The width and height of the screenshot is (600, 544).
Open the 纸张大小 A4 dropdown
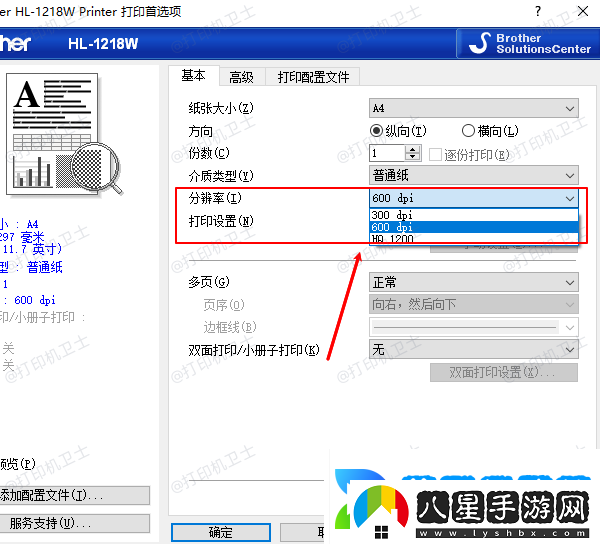(x=473, y=108)
